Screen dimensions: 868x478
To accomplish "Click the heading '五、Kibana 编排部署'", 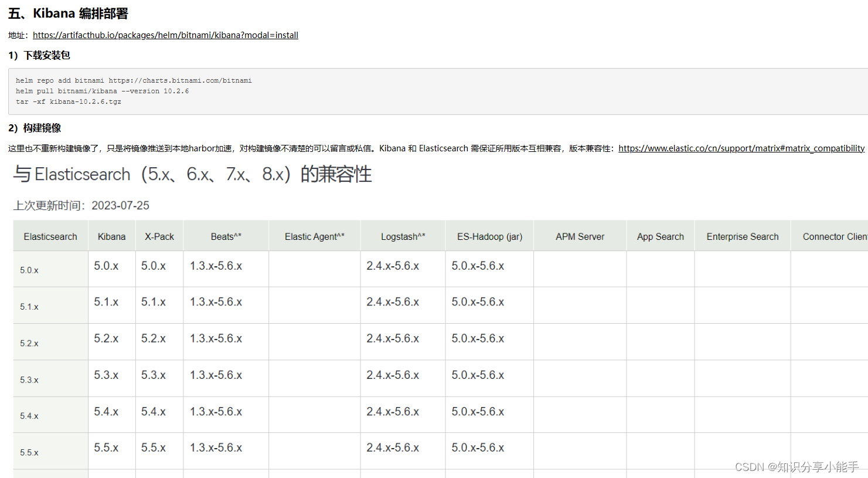I will pos(68,13).
